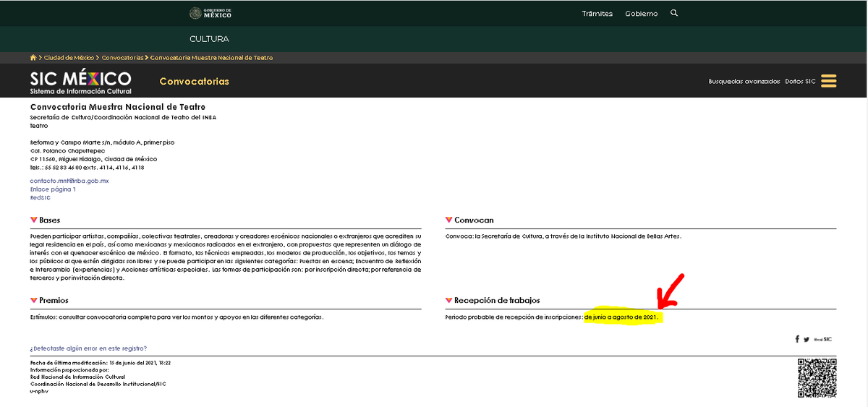Collapse the Recepción de trabajos triangle
The height and width of the screenshot is (407, 868).
[448, 300]
